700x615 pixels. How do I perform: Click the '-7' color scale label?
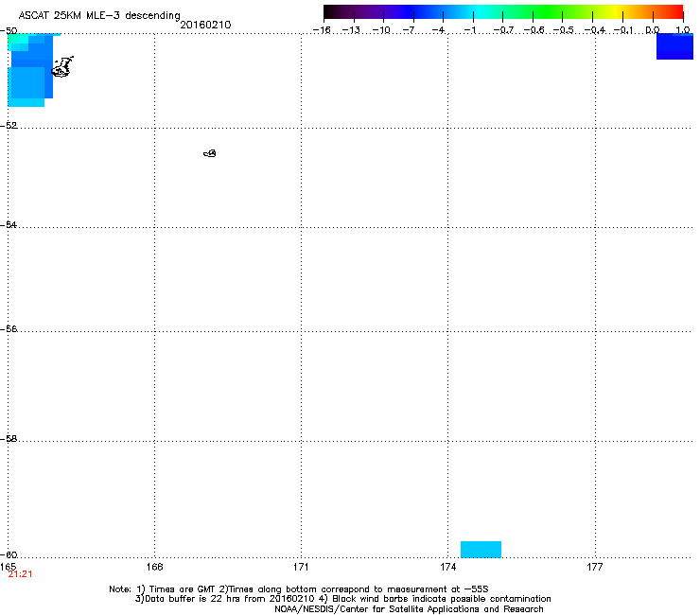[409, 30]
